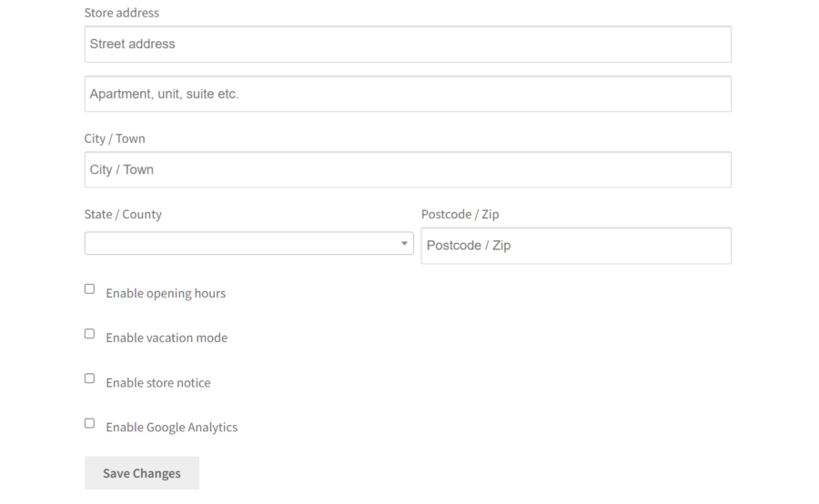Click the Street address input field
Screen dimensions: 819x504
pyautogui.click(x=408, y=44)
